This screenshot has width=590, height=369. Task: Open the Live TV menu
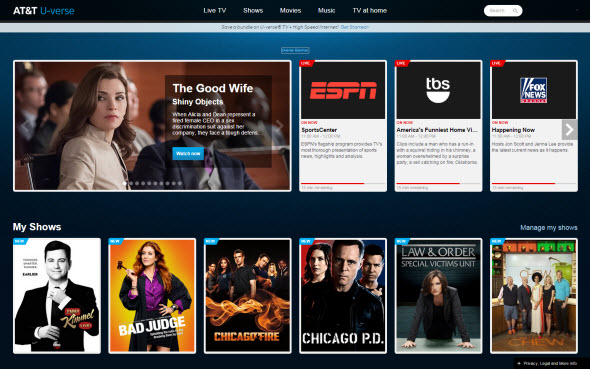pyautogui.click(x=214, y=11)
